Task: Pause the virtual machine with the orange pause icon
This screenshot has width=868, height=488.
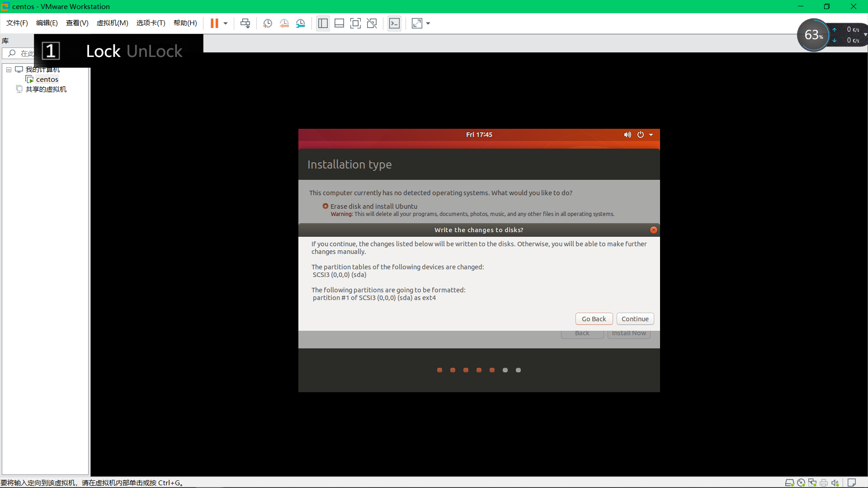Action: [x=214, y=23]
